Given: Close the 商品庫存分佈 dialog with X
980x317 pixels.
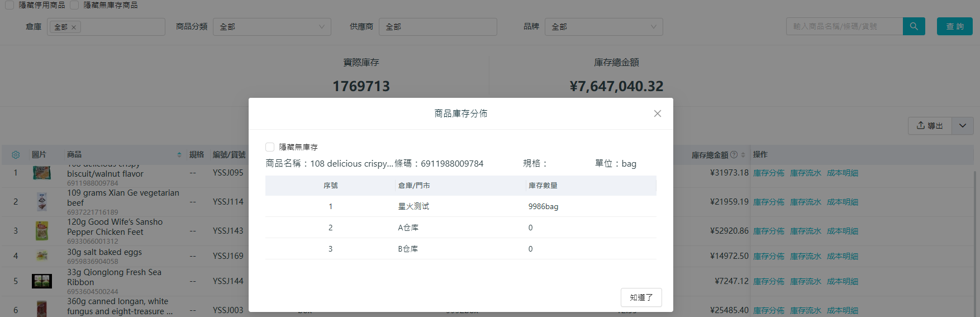Looking at the screenshot, I should coord(657,113).
